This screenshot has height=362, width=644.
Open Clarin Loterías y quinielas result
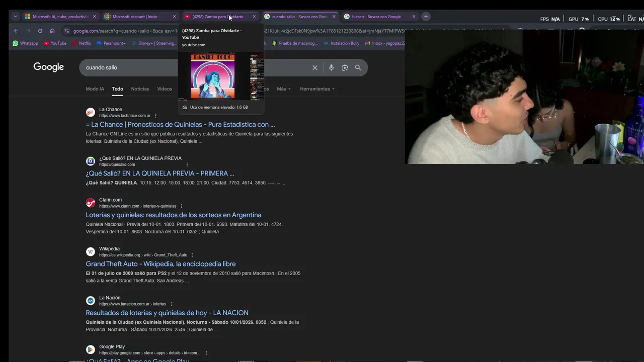coord(174,215)
